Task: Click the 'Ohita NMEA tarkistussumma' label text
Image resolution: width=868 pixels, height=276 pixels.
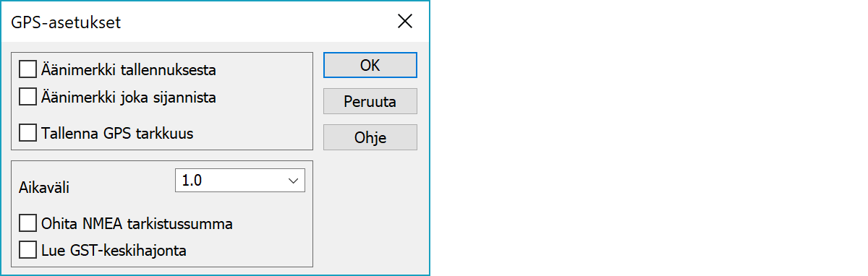Action: 137,223
